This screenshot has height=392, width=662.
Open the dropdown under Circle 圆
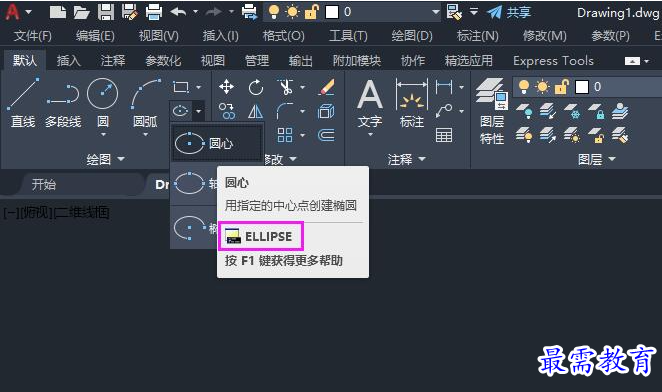click(x=103, y=135)
